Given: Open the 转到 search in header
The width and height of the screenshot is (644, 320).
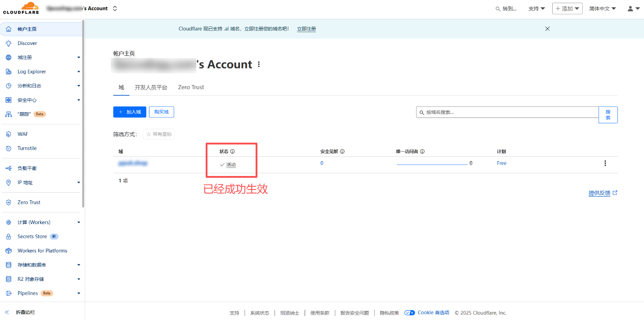Looking at the screenshot, I should point(506,9).
